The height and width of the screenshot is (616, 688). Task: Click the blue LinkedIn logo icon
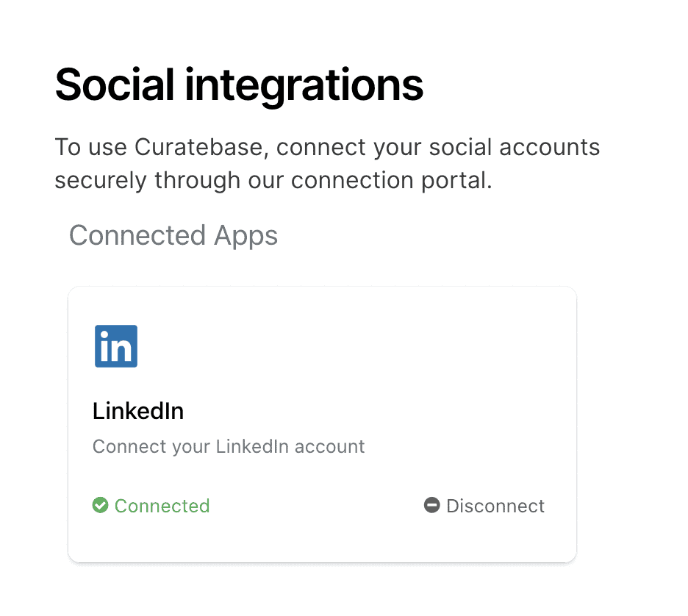click(116, 346)
